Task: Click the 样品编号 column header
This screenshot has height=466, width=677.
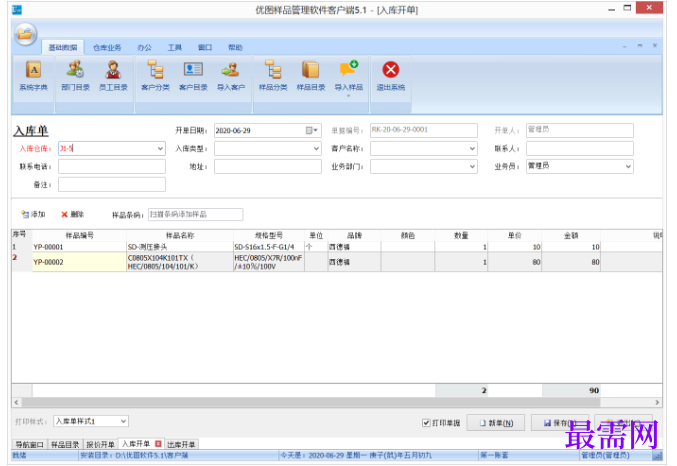Action: coord(79,235)
